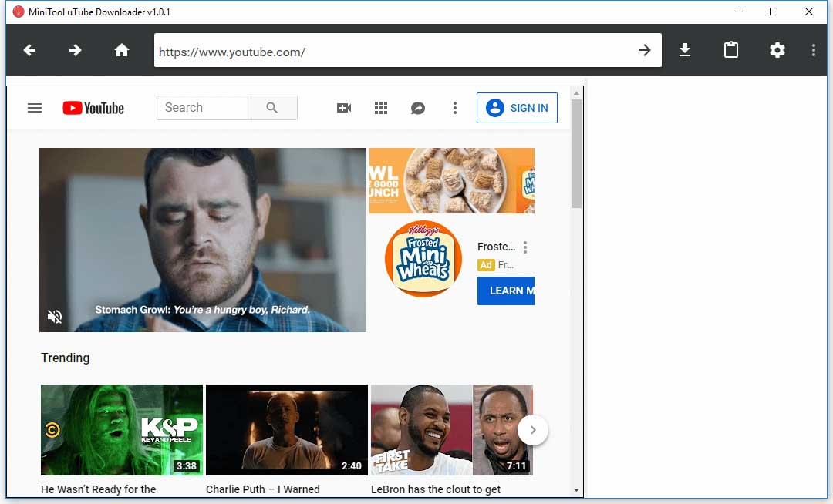
Task: Toggle the YouTube sidebar with hamburger menu
Action: click(35, 108)
